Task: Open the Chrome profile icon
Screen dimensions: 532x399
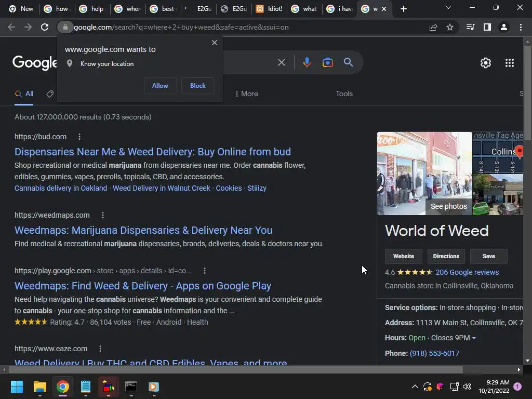Action: [504, 27]
